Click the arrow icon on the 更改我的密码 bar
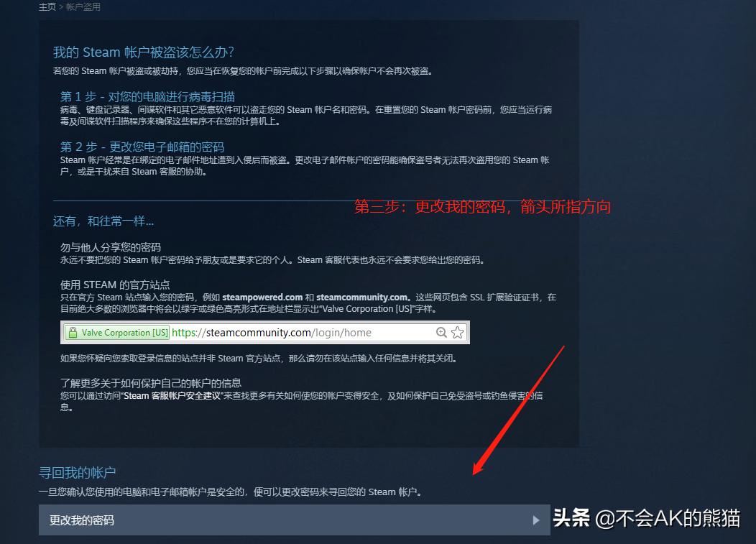Viewport: 756px width, 544px height. [x=535, y=520]
